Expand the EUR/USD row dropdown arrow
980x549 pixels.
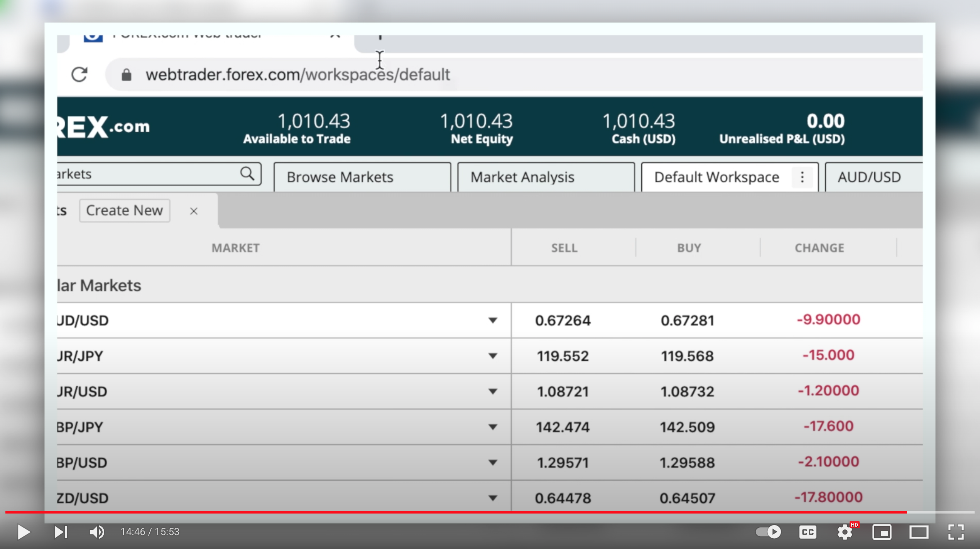tap(493, 392)
